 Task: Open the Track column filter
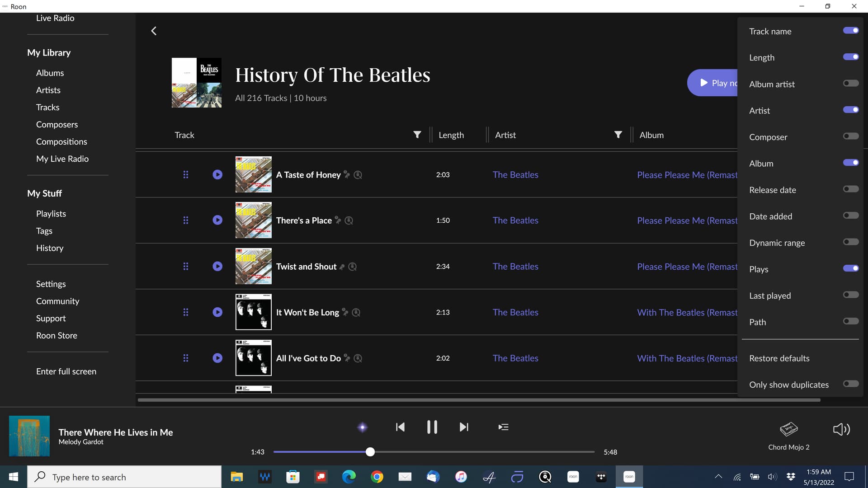click(x=417, y=135)
